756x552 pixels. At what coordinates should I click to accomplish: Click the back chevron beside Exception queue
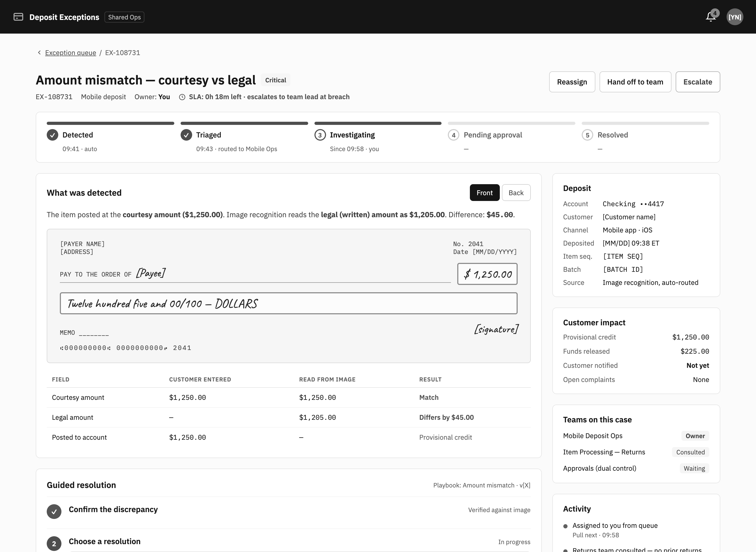(39, 52)
